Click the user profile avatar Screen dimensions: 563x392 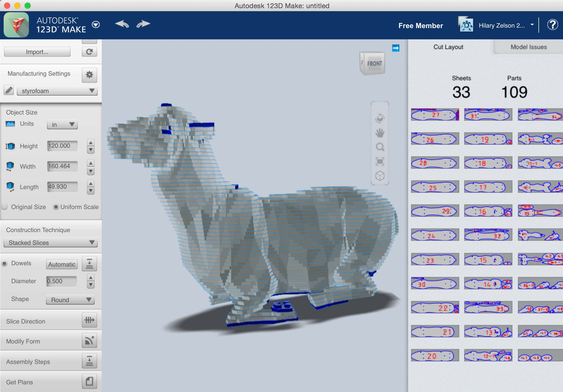point(466,25)
